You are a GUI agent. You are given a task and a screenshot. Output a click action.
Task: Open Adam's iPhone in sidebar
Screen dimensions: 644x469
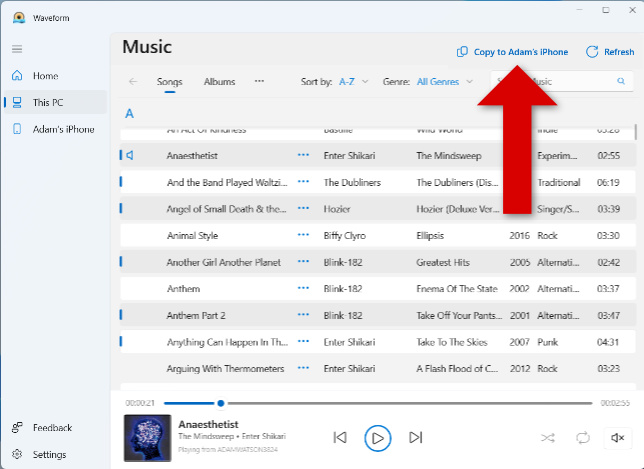[x=55, y=129]
